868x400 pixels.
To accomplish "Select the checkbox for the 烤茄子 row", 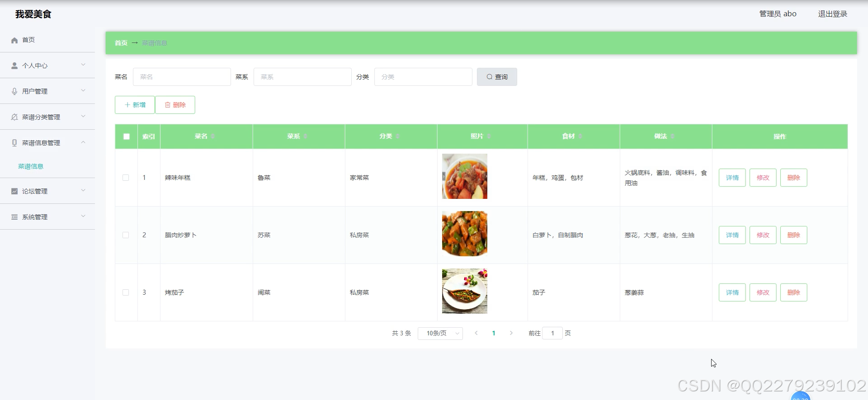I will click(x=126, y=292).
